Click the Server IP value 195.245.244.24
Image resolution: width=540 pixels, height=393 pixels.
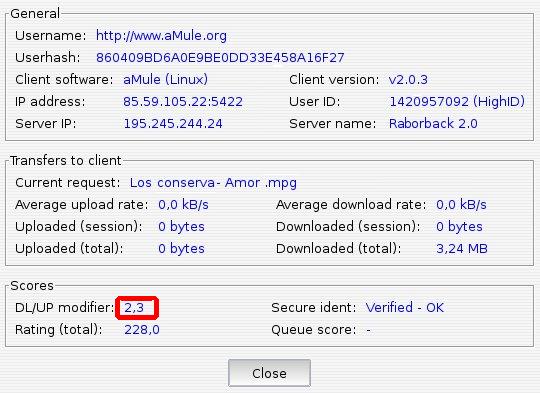(173, 124)
